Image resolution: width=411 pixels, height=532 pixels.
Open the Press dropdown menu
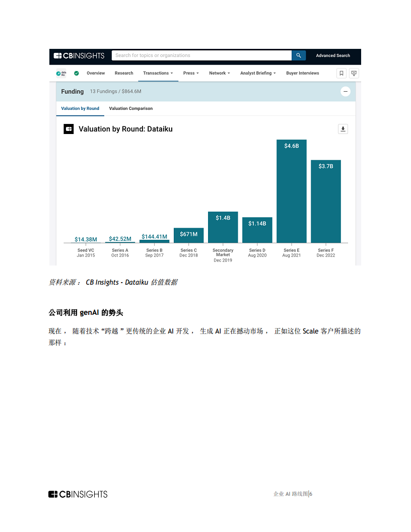(x=191, y=73)
